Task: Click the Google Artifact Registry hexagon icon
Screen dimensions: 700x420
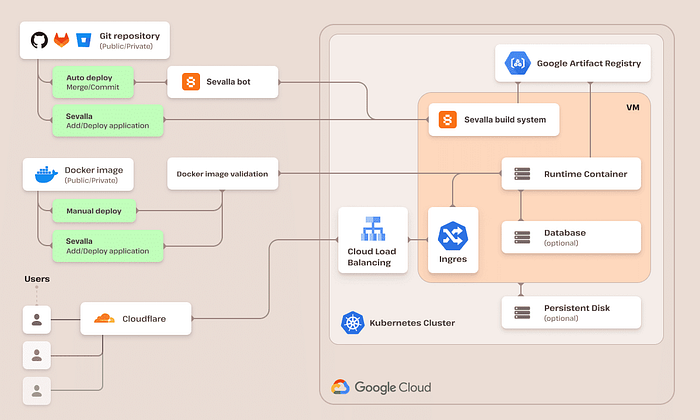Action: (x=517, y=63)
